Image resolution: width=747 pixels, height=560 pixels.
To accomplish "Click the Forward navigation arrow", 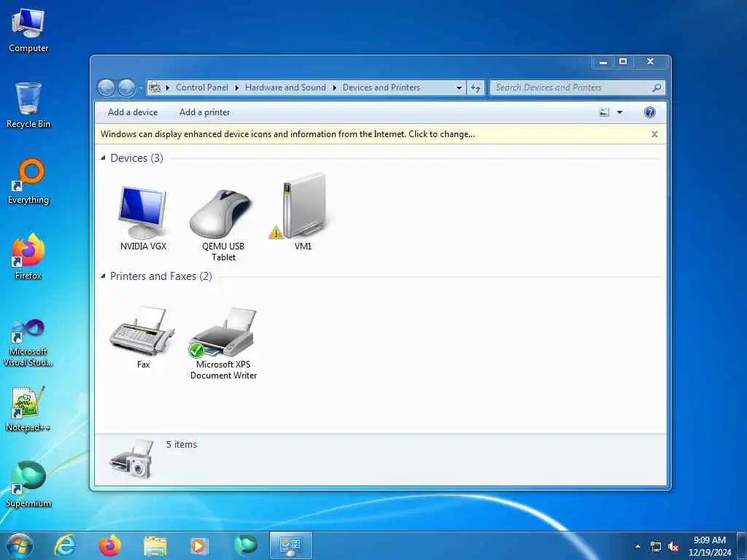I will pos(126,87).
